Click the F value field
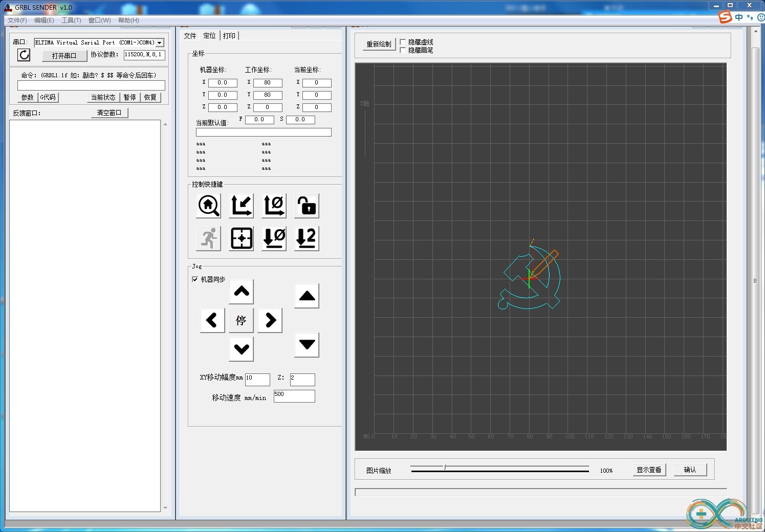The height and width of the screenshot is (532, 765). pyautogui.click(x=259, y=120)
